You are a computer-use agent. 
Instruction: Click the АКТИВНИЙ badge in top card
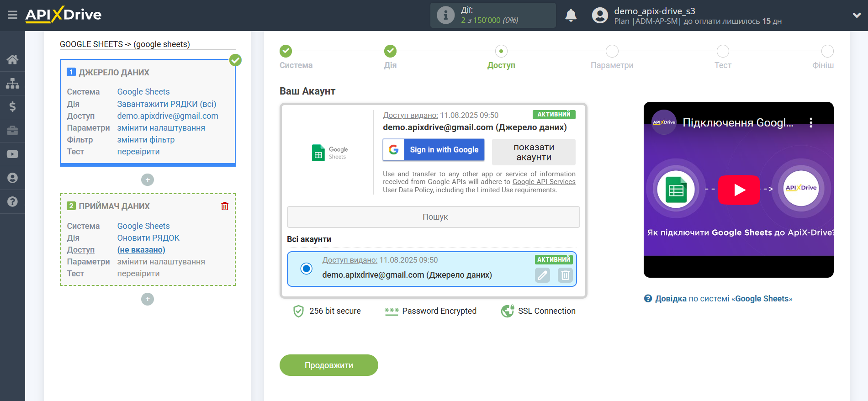[x=554, y=115]
